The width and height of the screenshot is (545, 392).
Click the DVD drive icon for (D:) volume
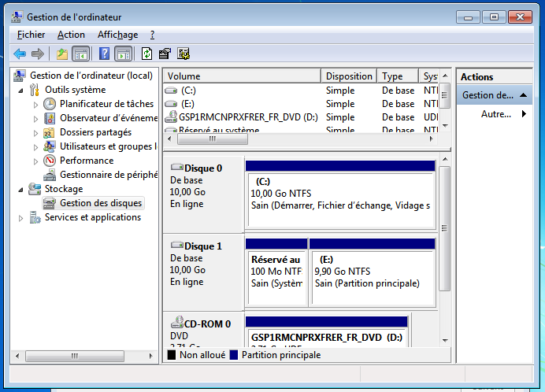point(171,117)
